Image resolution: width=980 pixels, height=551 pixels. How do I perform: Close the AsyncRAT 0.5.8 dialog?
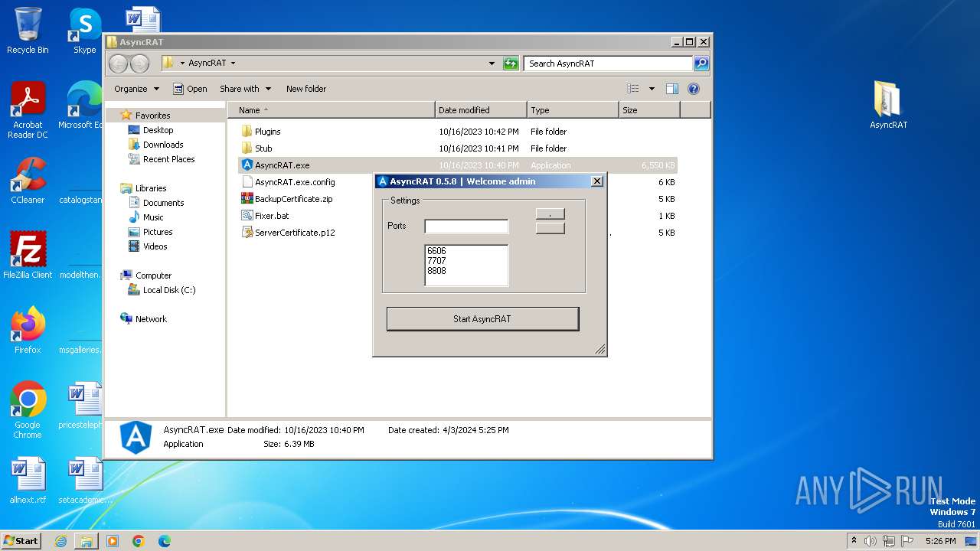click(x=597, y=181)
